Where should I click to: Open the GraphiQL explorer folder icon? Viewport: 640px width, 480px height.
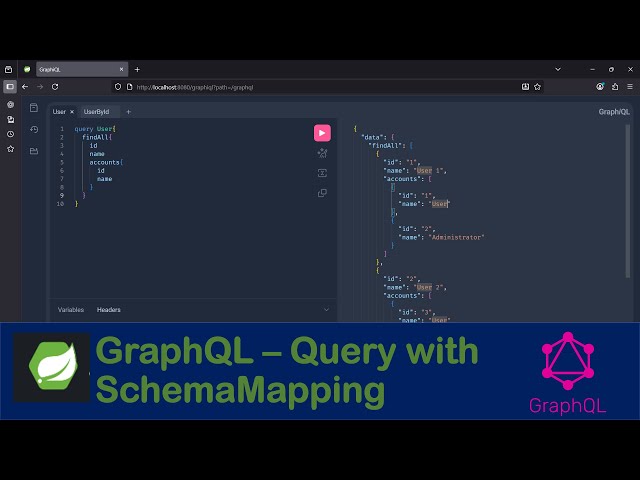pyautogui.click(x=34, y=151)
